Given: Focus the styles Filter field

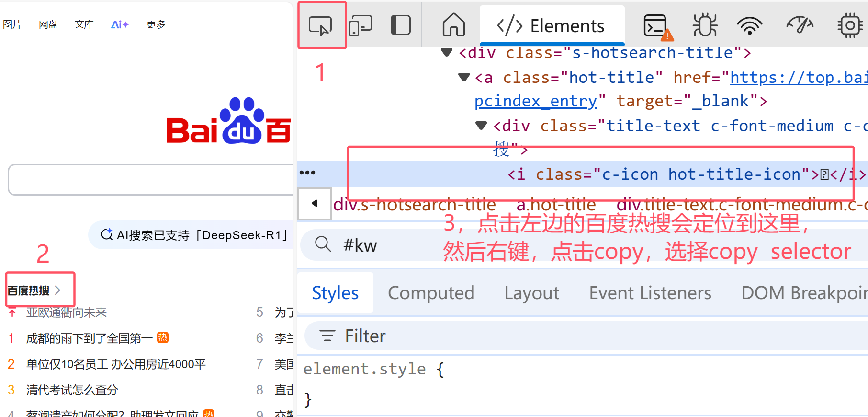Looking at the screenshot, I should click(x=586, y=336).
